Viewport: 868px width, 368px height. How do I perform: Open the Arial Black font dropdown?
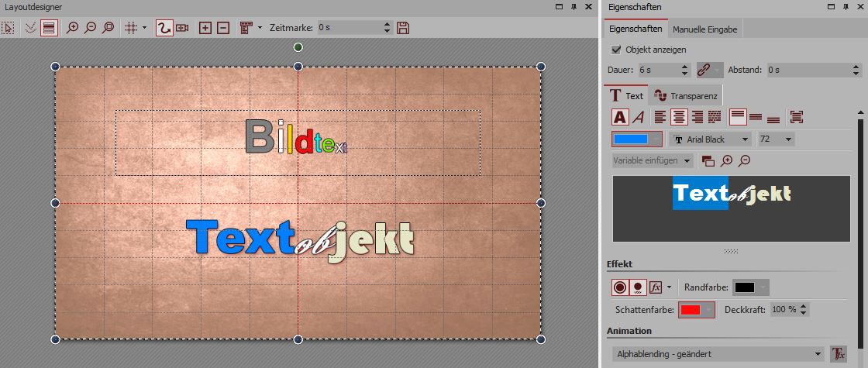pos(711,139)
